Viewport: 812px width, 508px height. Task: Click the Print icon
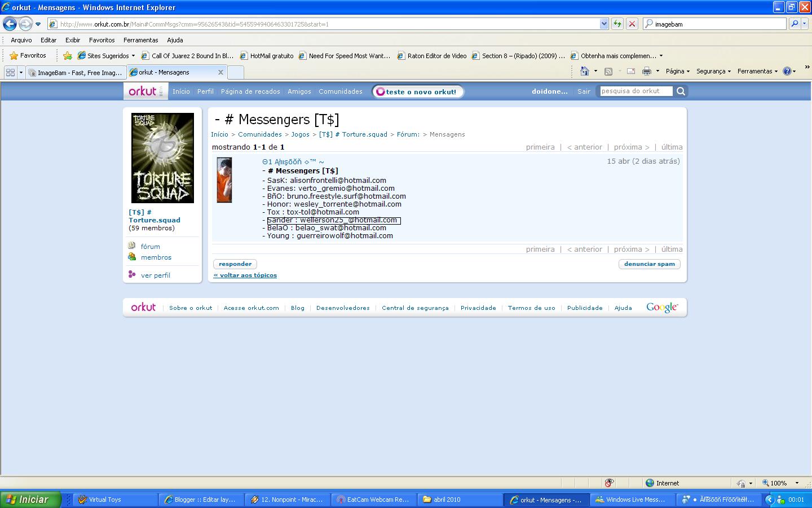coord(647,71)
